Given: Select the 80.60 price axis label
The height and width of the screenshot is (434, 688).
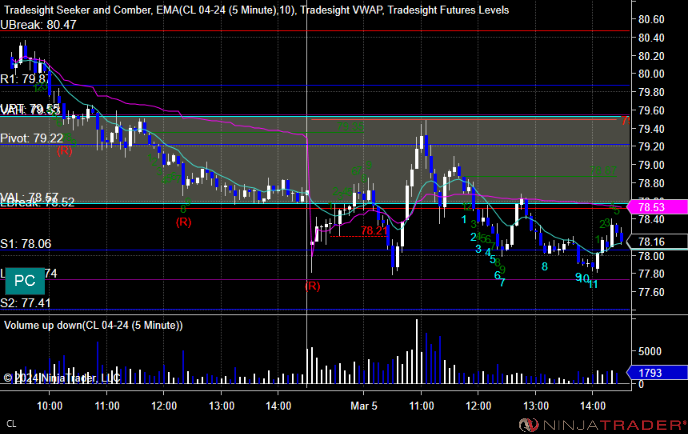Looking at the screenshot, I should (x=651, y=19).
